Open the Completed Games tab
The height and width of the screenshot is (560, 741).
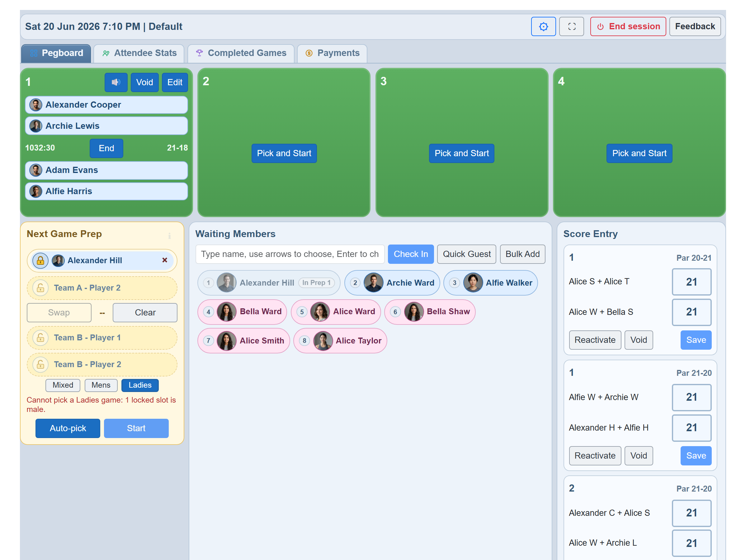click(x=241, y=53)
